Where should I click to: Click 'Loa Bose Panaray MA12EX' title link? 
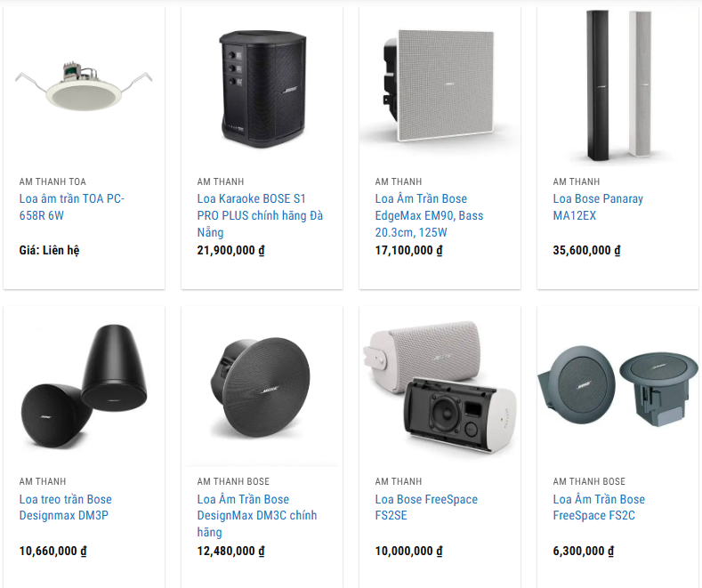pos(598,206)
